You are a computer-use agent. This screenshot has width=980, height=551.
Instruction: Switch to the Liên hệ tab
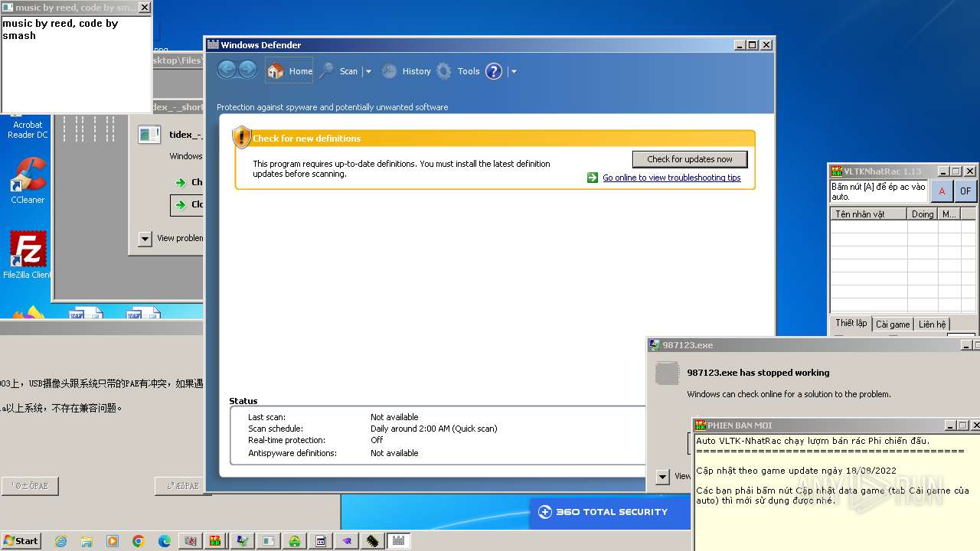(x=932, y=324)
